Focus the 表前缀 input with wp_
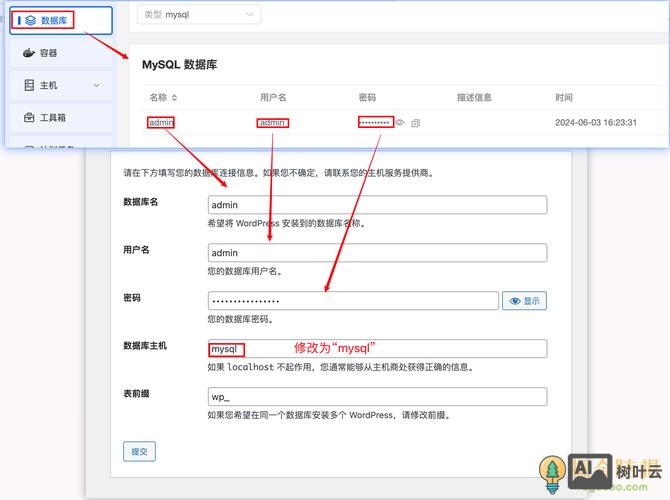The height and width of the screenshot is (500, 670). tap(377, 397)
